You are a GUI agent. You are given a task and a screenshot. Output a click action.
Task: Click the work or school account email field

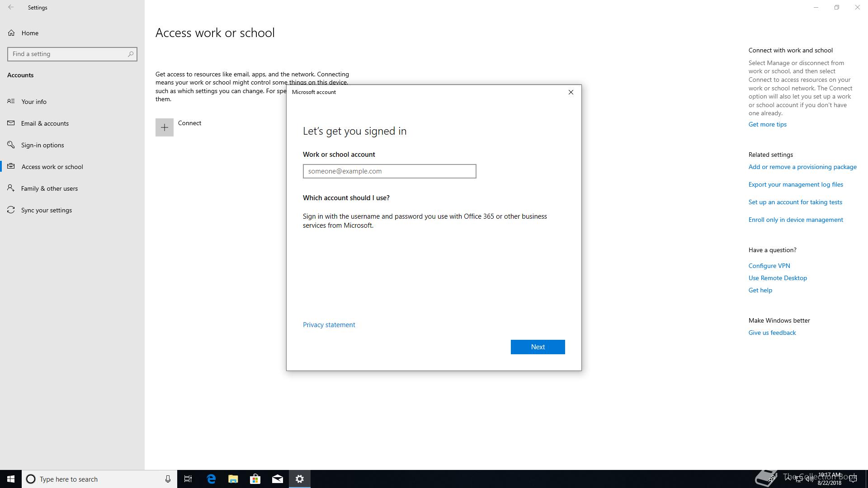click(389, 171)
